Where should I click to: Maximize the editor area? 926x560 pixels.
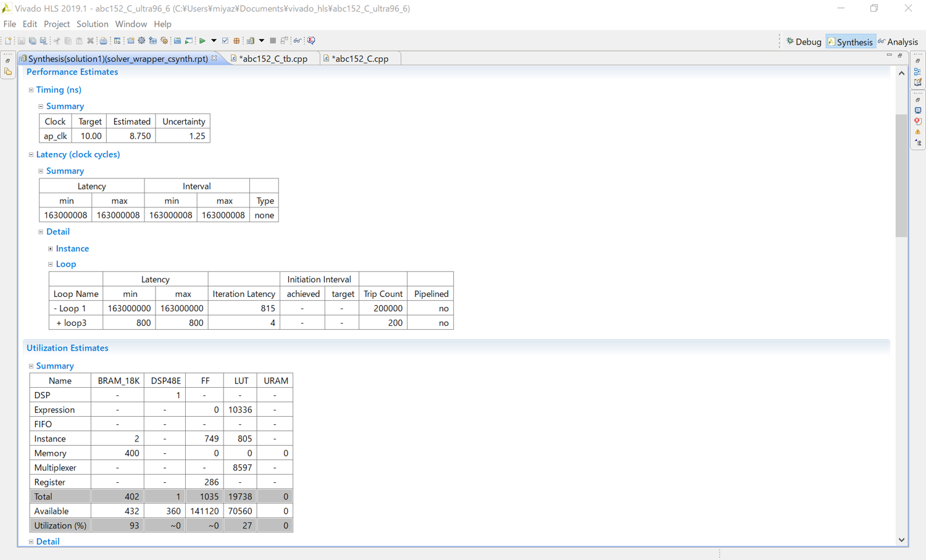pos(900,56)
